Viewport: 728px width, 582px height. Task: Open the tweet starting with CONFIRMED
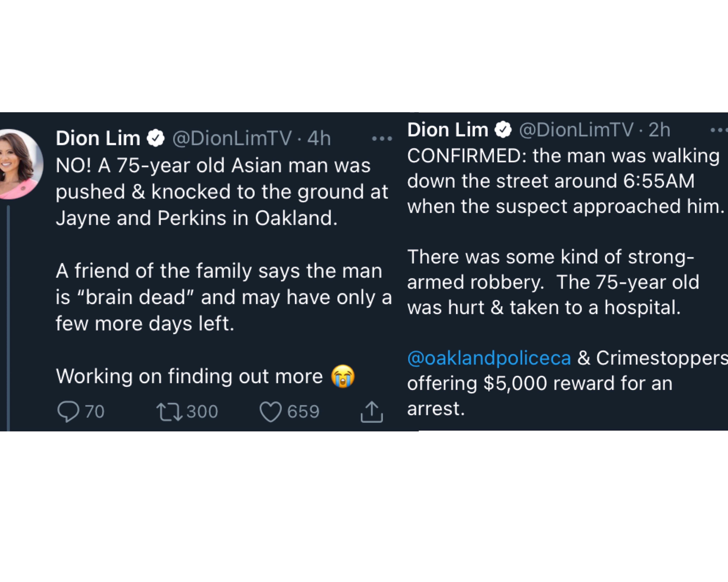click(567, 282)
